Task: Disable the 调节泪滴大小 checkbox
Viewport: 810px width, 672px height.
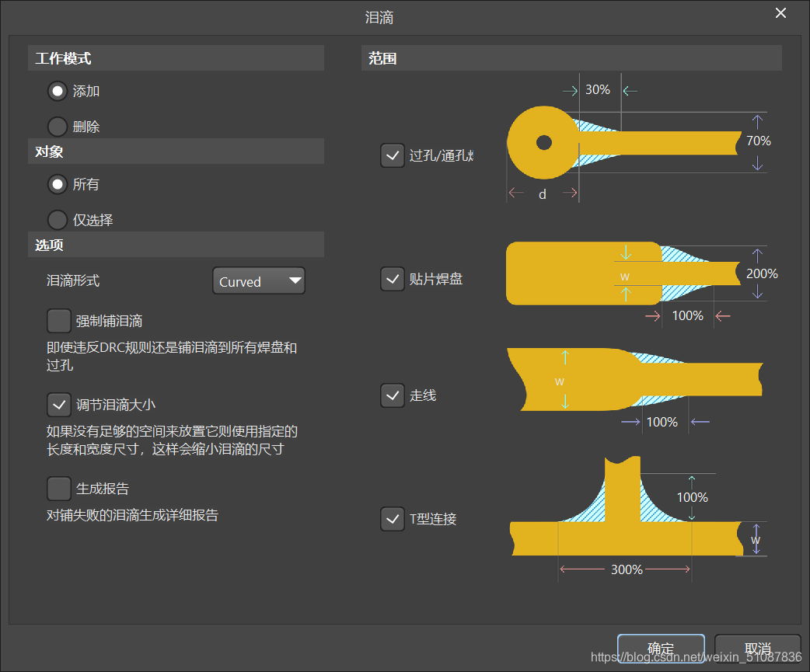Action: [x=58, y=404]
